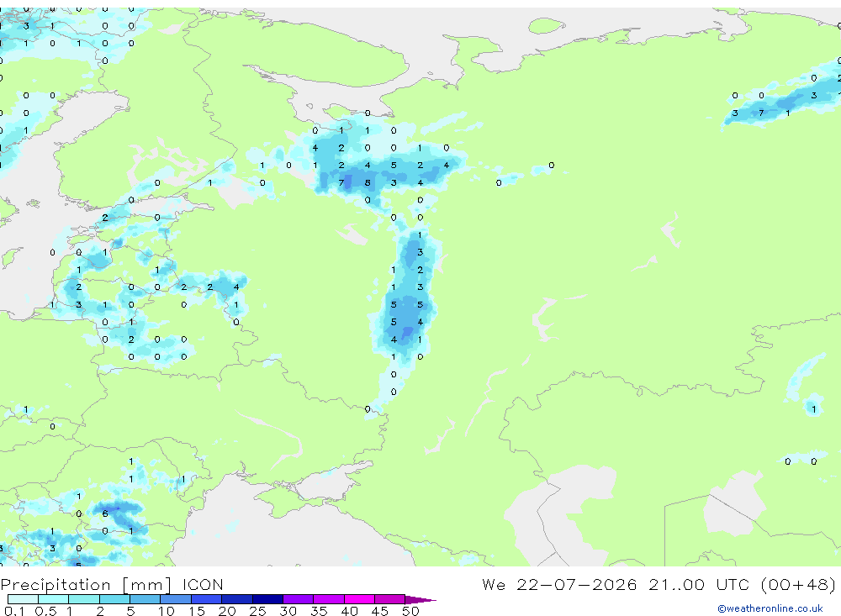Click the legend tick label "25"
Viewport: 841px width, 616px height.
(258, 611)
